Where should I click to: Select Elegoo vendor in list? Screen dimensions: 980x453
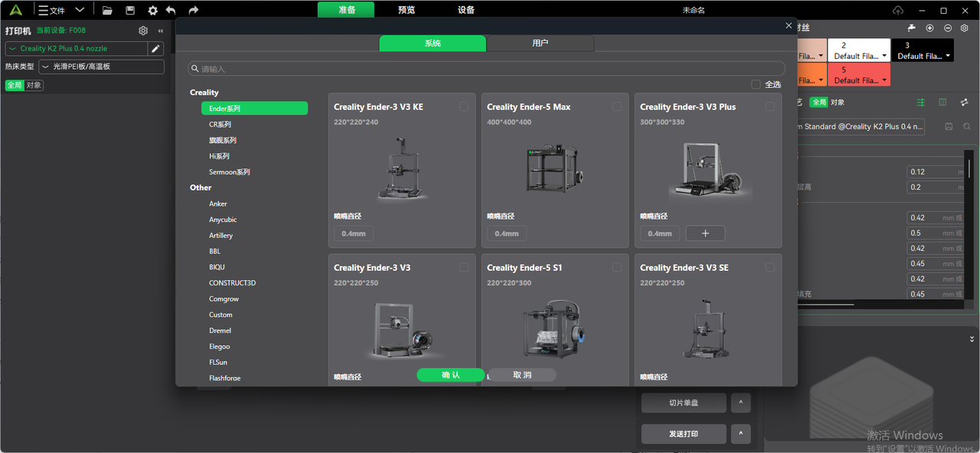point(220,347)
